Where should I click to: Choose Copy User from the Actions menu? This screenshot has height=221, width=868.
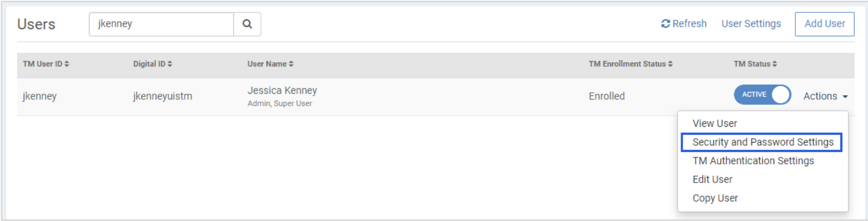click(x=715, y=198)
